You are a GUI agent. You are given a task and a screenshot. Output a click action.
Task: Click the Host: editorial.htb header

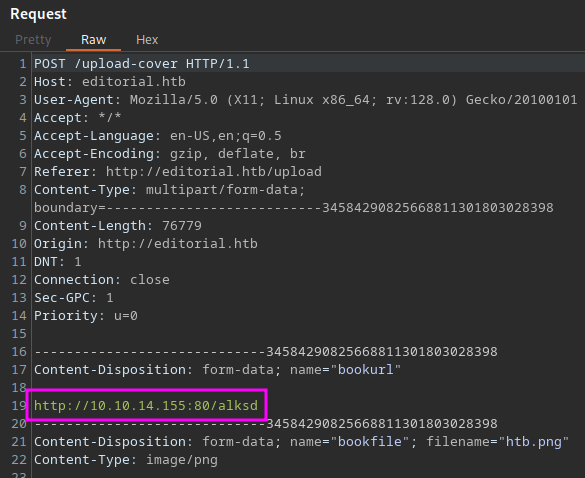[x=110, y=81]
